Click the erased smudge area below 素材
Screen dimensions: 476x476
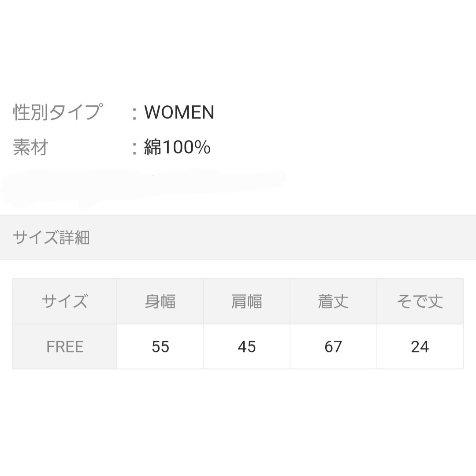tap(143, 187)
